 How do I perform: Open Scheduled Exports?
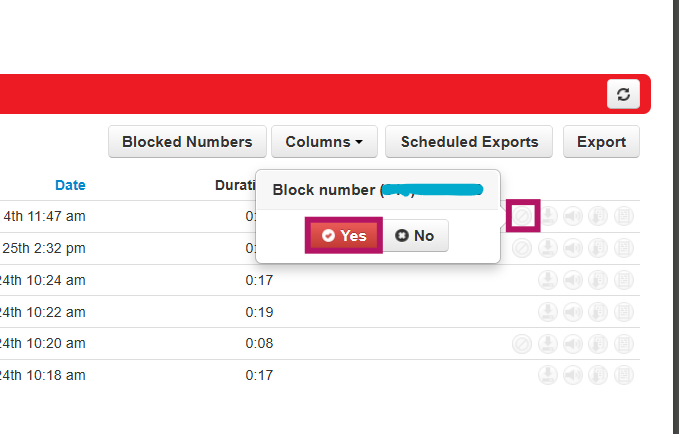[x=469, y=142]
